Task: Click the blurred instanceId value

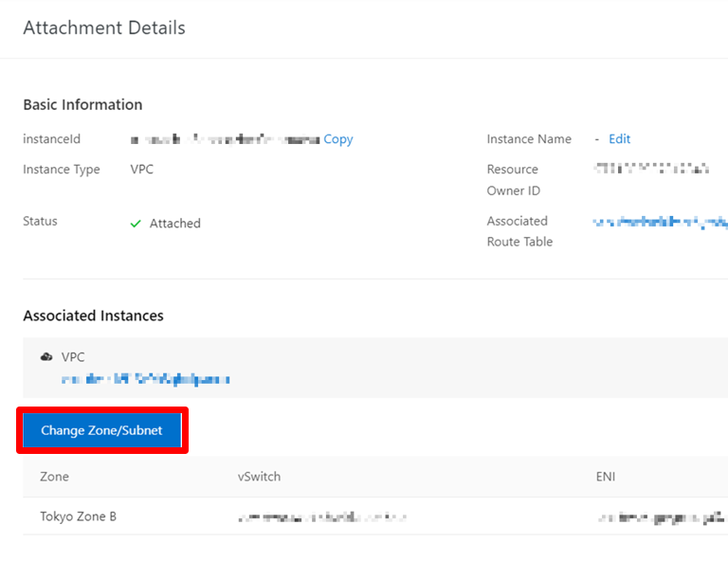Action: pos(225,139)
